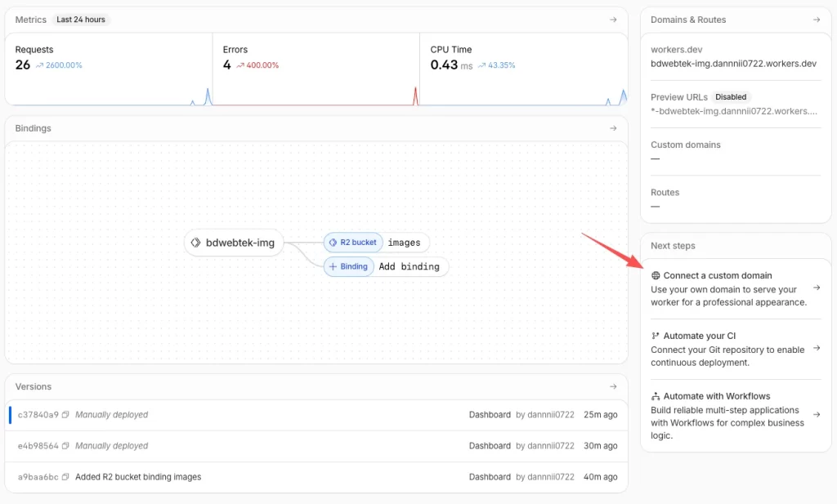Click Automate with Workflows link
This screenshot has height=504, width=837.
[717, 396]
